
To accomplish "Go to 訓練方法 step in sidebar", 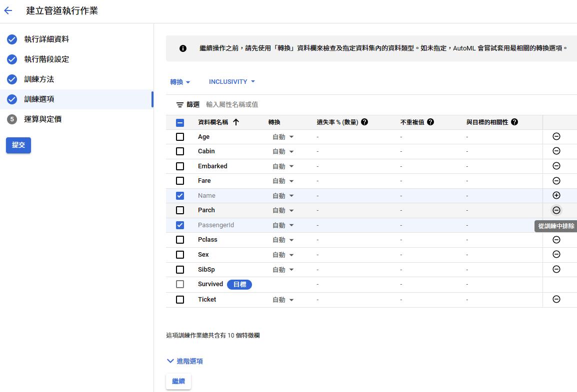I will [x=39, y=79].
